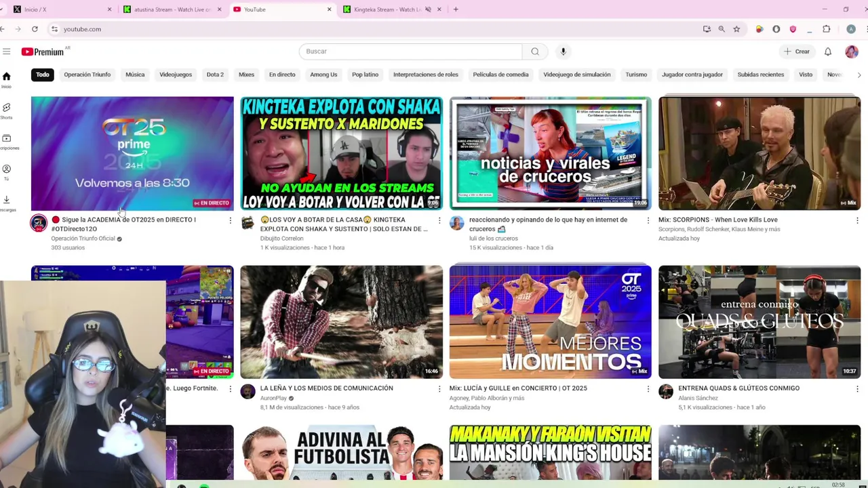The width and height of the screenshot is (868, 488).
Task: Open the browser extensions puzzle icon
Action: 827,29
